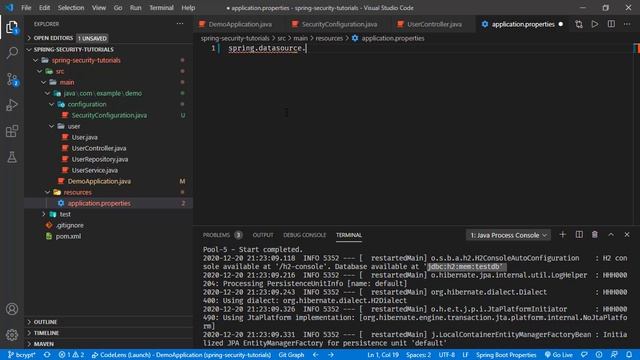Screen dimensions: 640x360
Task: Open pom.xml in explorer
Action: click(x=68, y=236)
